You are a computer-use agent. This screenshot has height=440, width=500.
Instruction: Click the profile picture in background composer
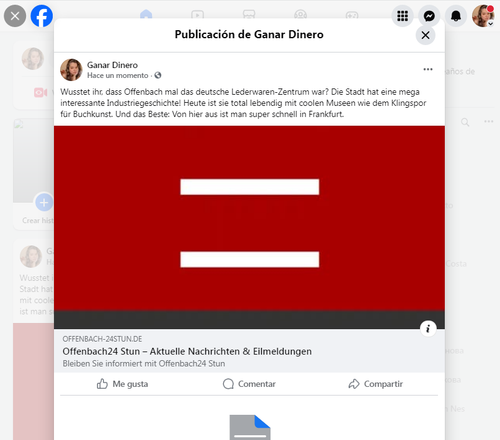point(33,59)
